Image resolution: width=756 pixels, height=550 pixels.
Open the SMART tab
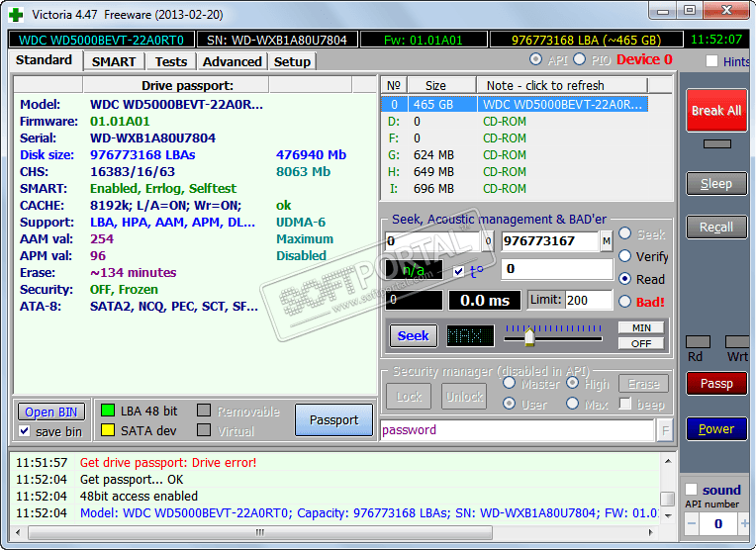[x=114, y=61]
